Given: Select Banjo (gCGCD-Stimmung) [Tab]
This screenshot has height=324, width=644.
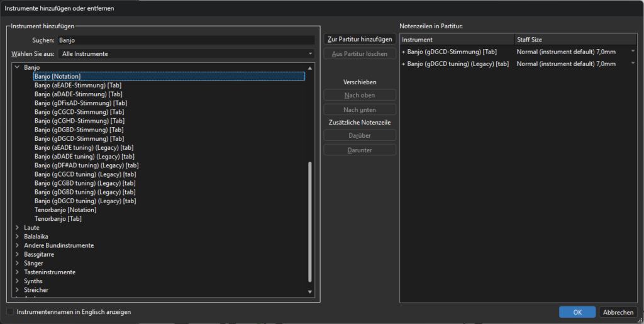Looking at the screenshot, I should (79, 112).
